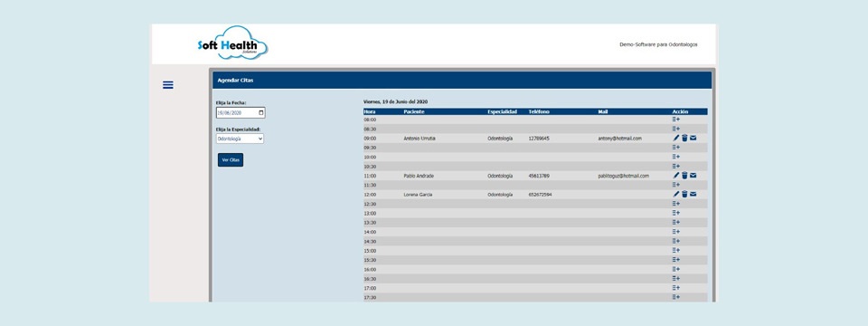Image resolution: width=868 pixels, height=326 pixels.
Task: Send mail to Lorena Garcia
Action: click(x=693, y=194)
